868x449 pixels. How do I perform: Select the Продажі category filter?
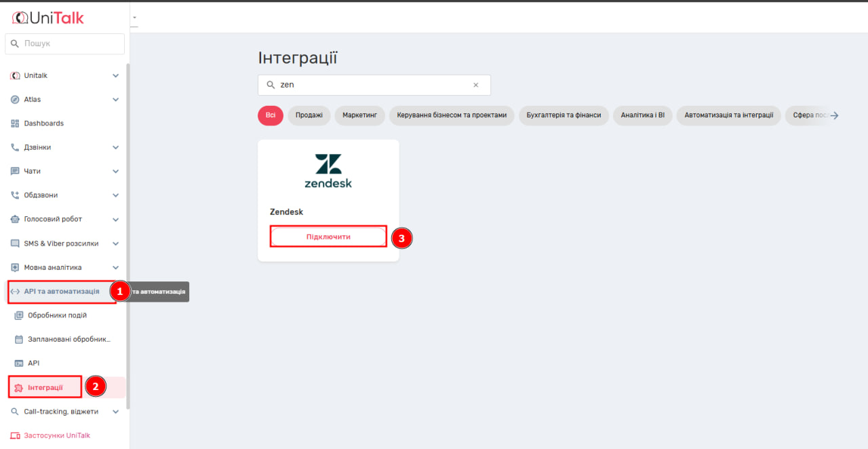click(309, 115)
